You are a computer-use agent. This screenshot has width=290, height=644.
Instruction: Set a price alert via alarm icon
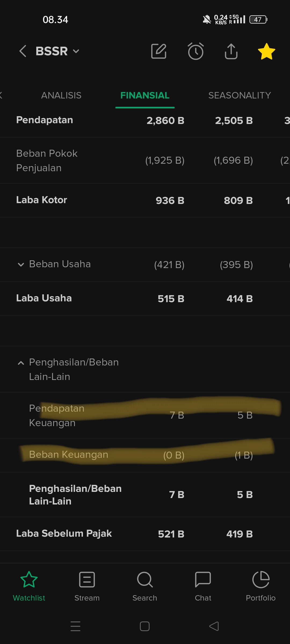click(x=195, y=51)
